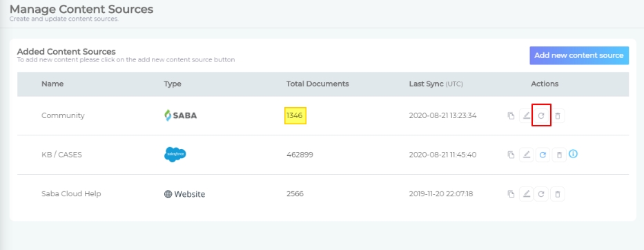
Task: Copy the Saba Cloud Help source
Action: coord(511,194)
